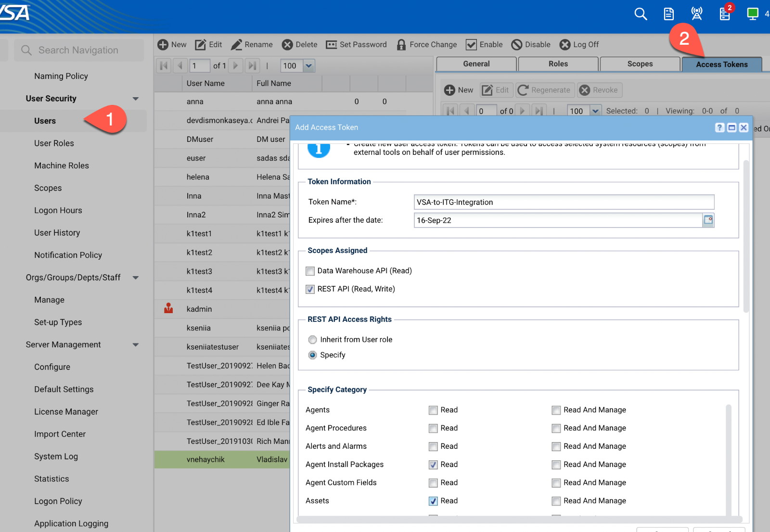The width and height of the screenshot is (770, 532).
Task: Click the Token Name input field
Action: (x=564, y=202)
